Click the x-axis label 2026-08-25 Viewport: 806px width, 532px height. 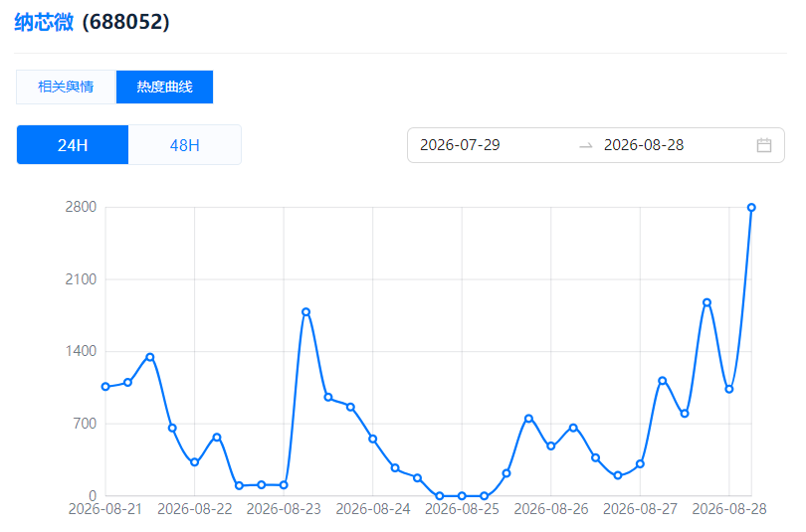tap(462, 509)
